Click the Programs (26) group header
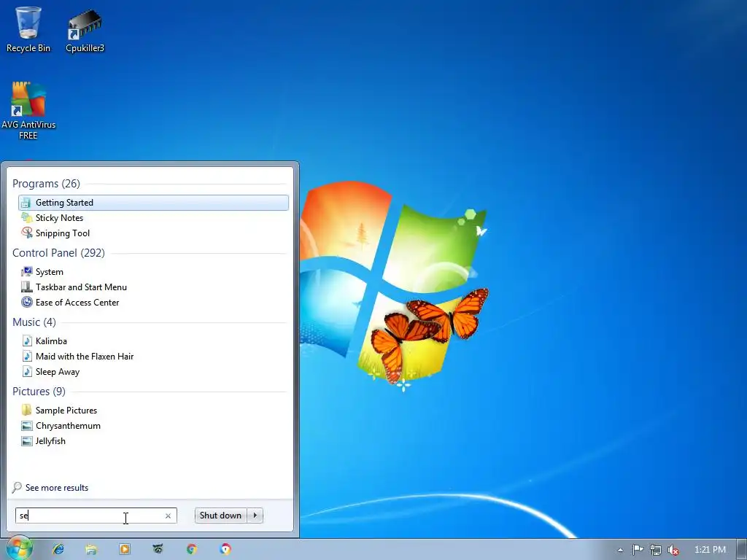The image size is (747, 560). (46, 183)
